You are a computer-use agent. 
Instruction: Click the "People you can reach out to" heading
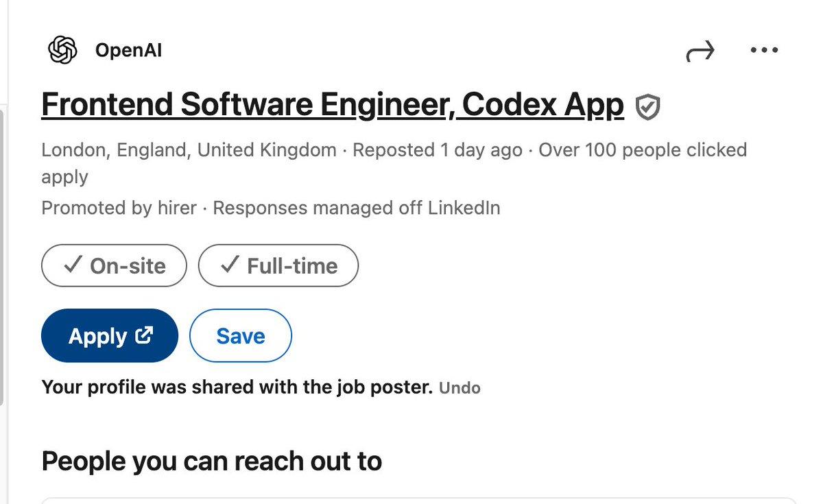click(211, 461)
